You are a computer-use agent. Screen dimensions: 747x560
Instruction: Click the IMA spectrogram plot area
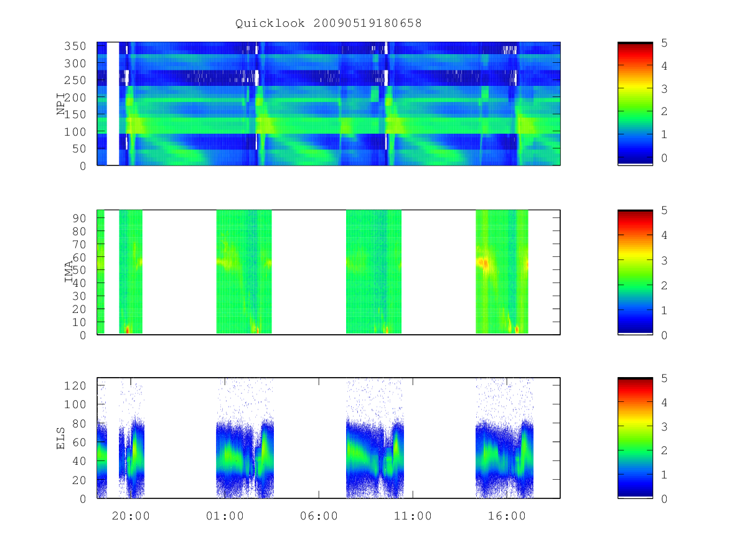click(329, 273)
